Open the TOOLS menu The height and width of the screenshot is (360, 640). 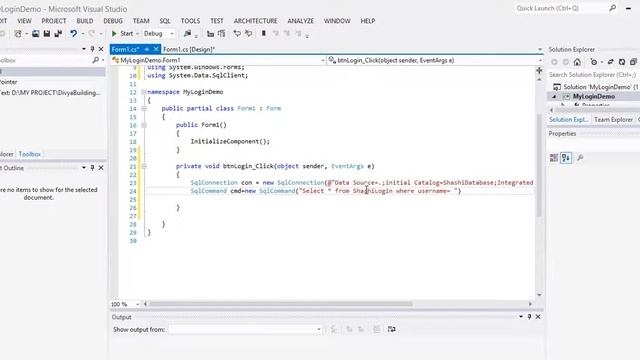(x=191, y=21)
